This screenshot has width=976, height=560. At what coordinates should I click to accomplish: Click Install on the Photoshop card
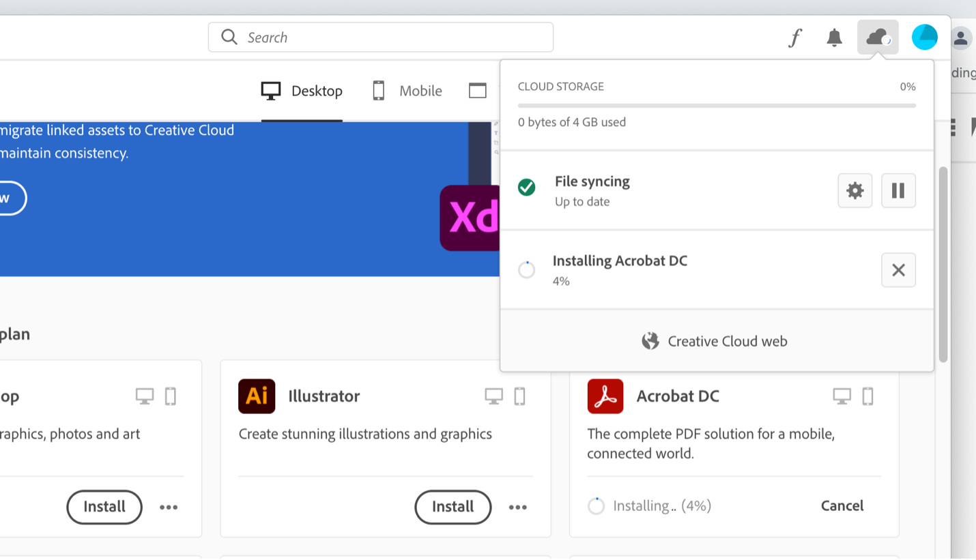(104, 507)
